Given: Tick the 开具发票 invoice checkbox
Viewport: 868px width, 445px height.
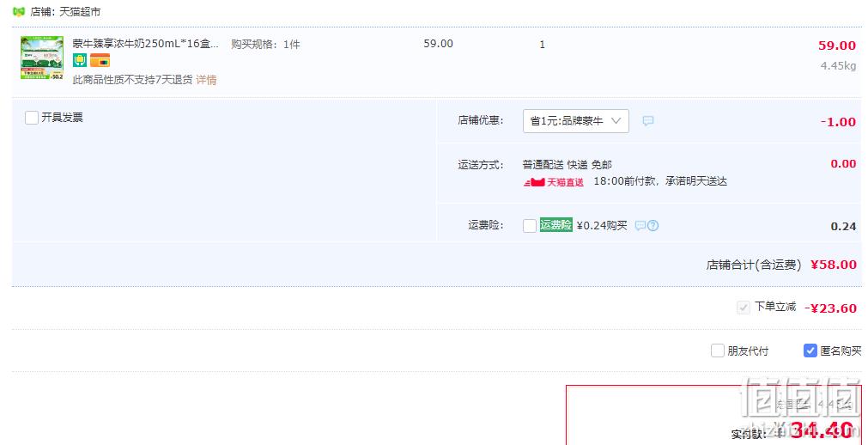Looking at the screenshot, I should pyautogui.click(x=32, y=118).
